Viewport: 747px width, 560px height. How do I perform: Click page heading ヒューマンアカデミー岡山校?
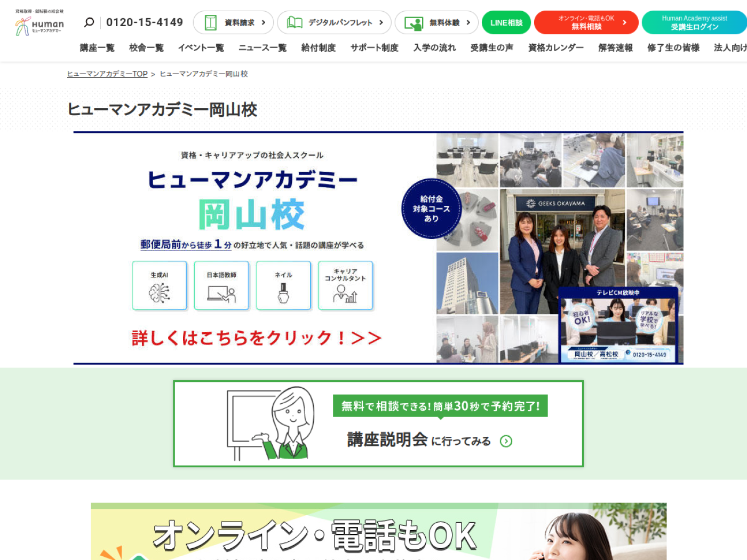pos(162,109)
